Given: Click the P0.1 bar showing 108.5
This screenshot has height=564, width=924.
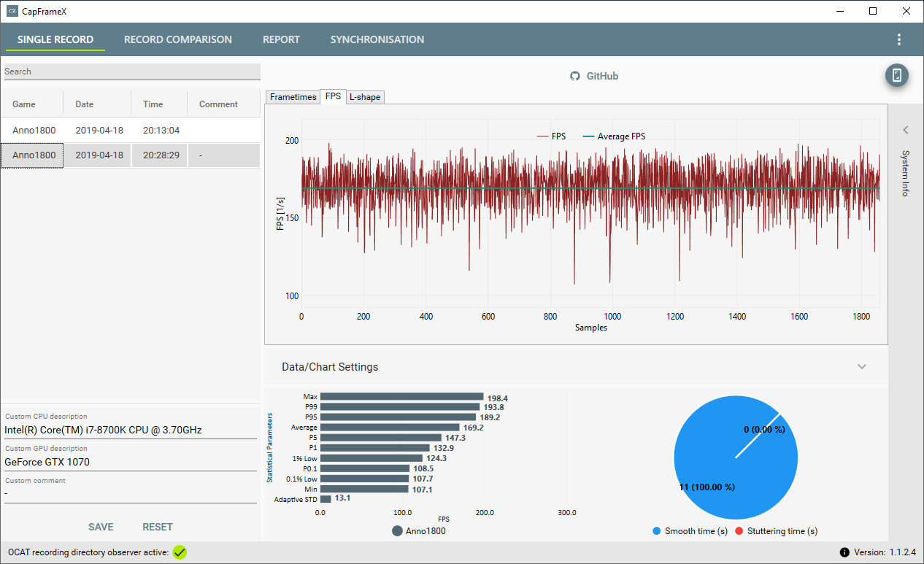Looking at the screenshot, I should pyautogui.click(x=365, y=468).
